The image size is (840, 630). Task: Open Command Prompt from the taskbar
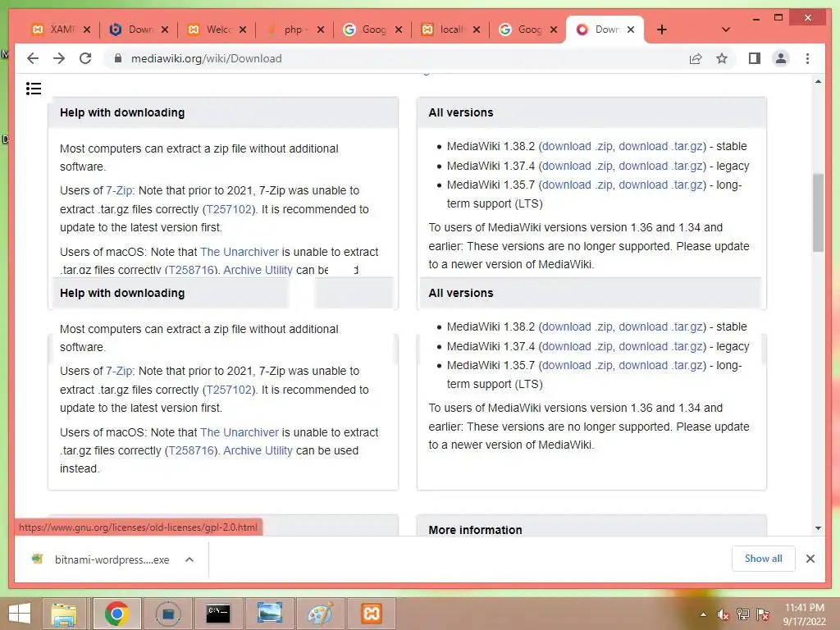click(x=218, y=614)
